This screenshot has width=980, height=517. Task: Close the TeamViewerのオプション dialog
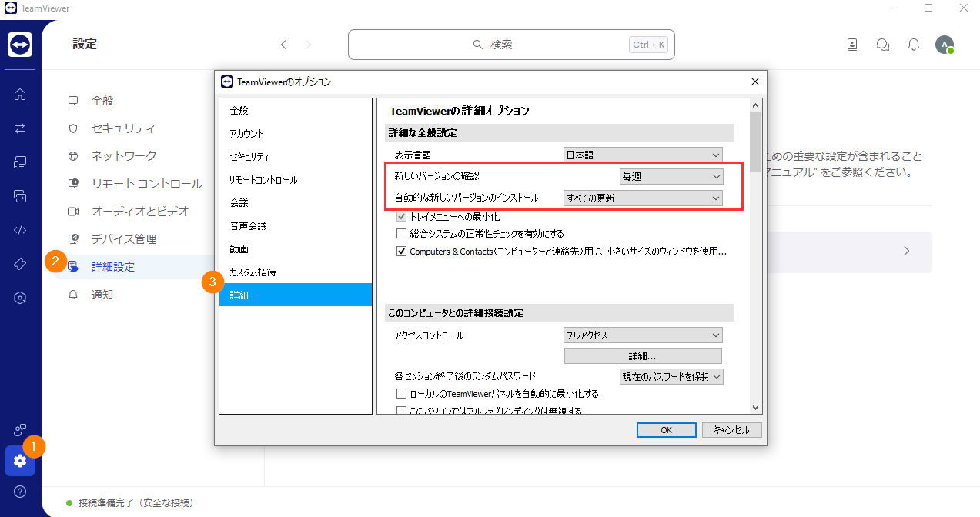point(754,82)
